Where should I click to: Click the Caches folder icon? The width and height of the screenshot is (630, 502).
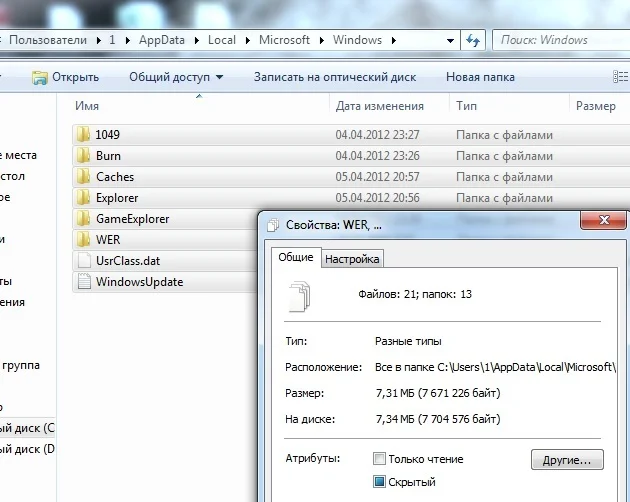click(83, 176)
